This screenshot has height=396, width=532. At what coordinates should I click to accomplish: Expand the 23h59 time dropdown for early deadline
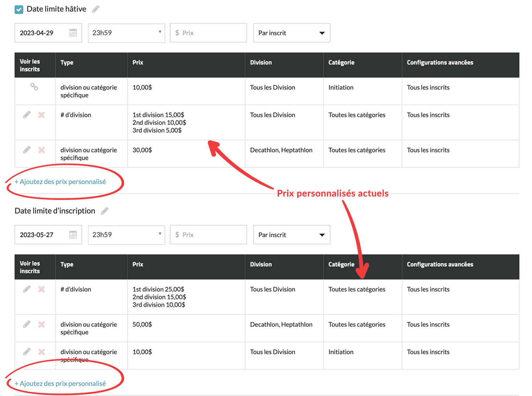pyautogui.click(x=126, y=33)
